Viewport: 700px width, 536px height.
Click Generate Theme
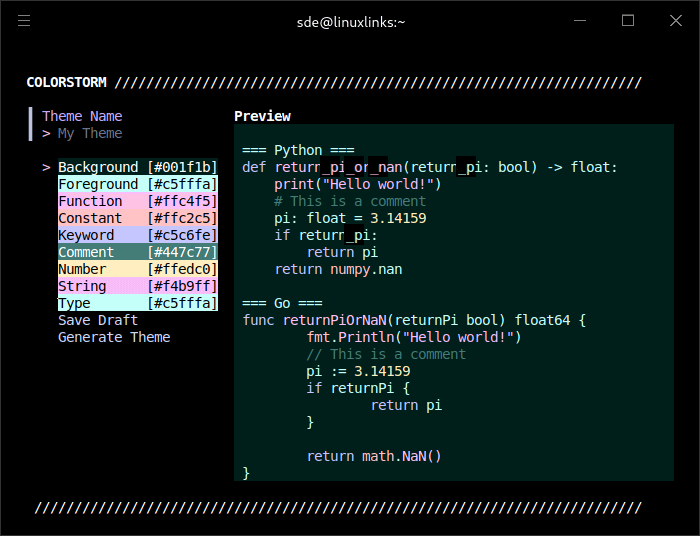point(114,337)
